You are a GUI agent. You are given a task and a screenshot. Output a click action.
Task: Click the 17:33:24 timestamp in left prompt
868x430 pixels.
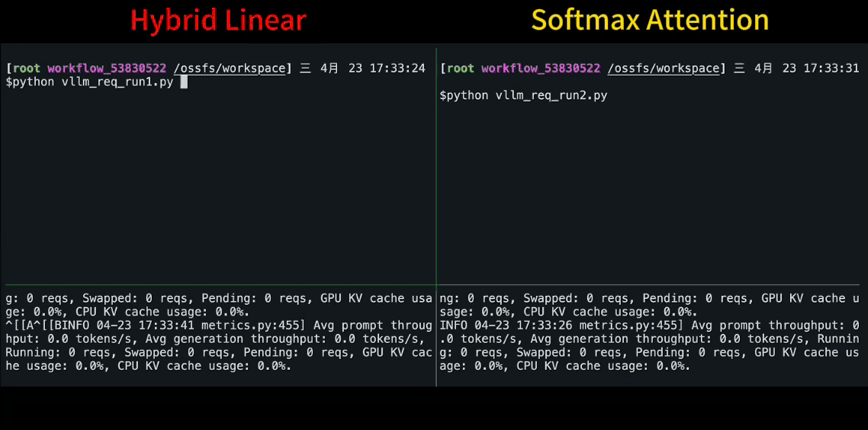(397, 69)
